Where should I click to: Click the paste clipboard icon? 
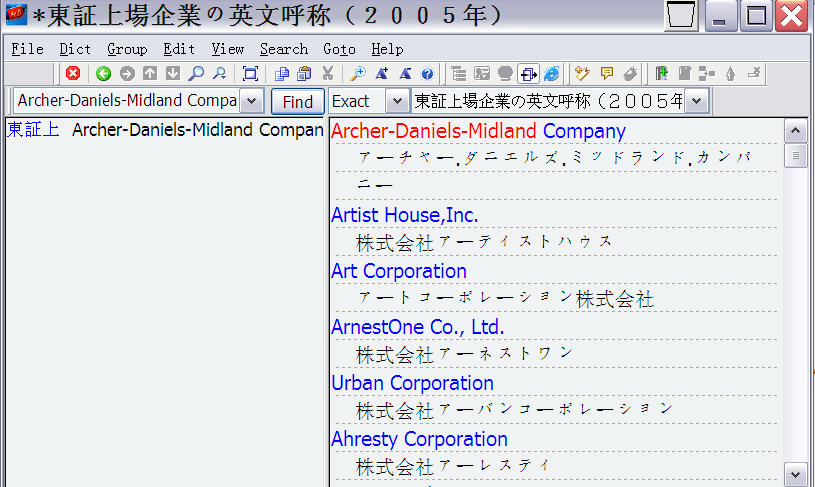coord(304,73)
